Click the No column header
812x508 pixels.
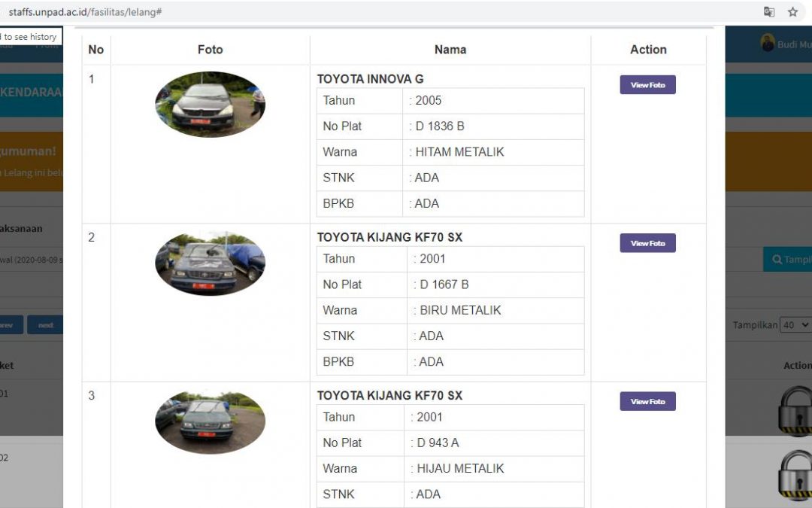pos(95,50)
